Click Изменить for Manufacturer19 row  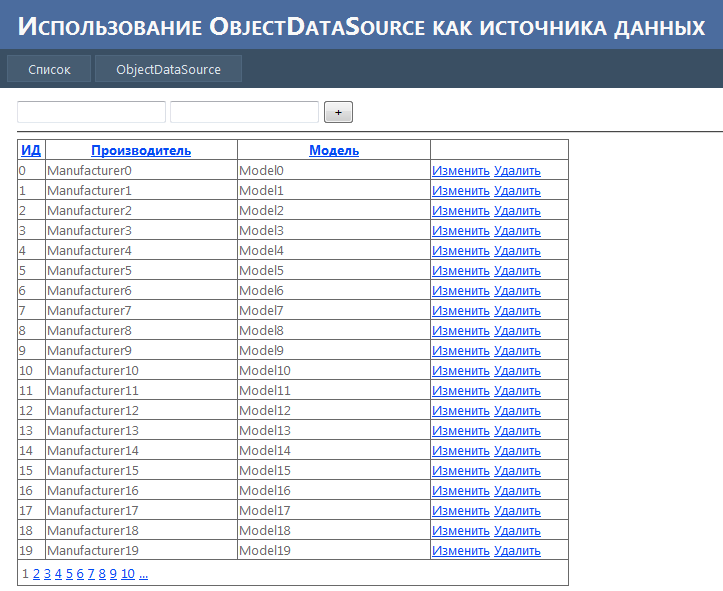coord(461,550)
